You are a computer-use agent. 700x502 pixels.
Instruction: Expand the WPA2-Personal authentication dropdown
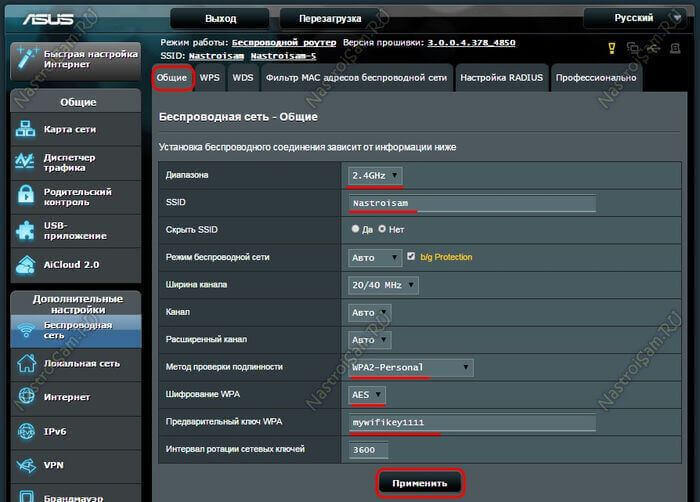click(410, 367)
